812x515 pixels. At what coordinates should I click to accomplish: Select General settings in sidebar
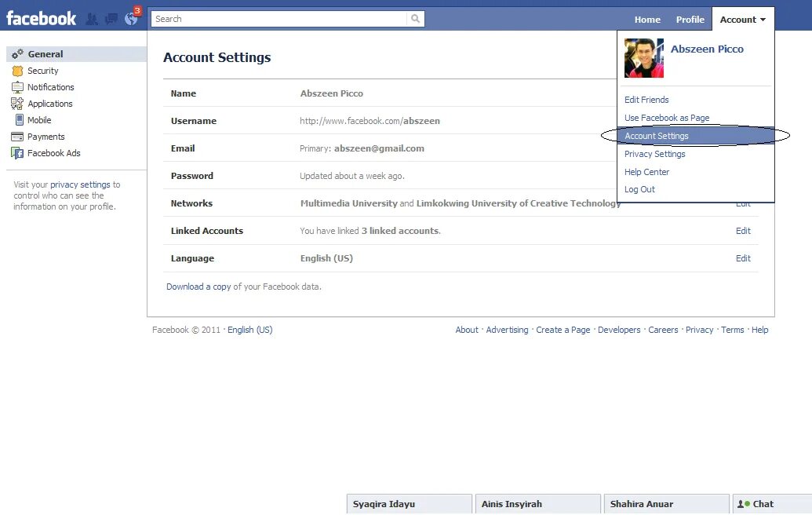pos(77,54)
